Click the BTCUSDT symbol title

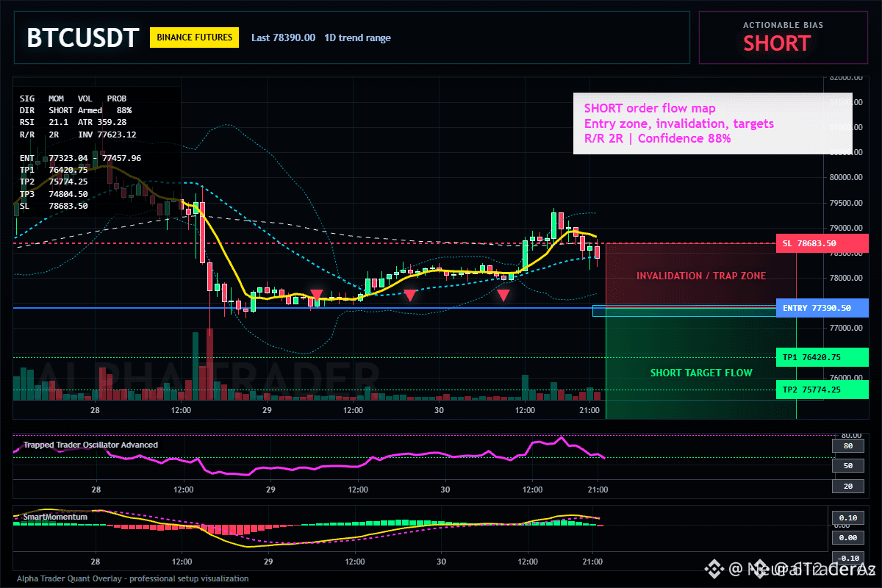coord(82,38)
